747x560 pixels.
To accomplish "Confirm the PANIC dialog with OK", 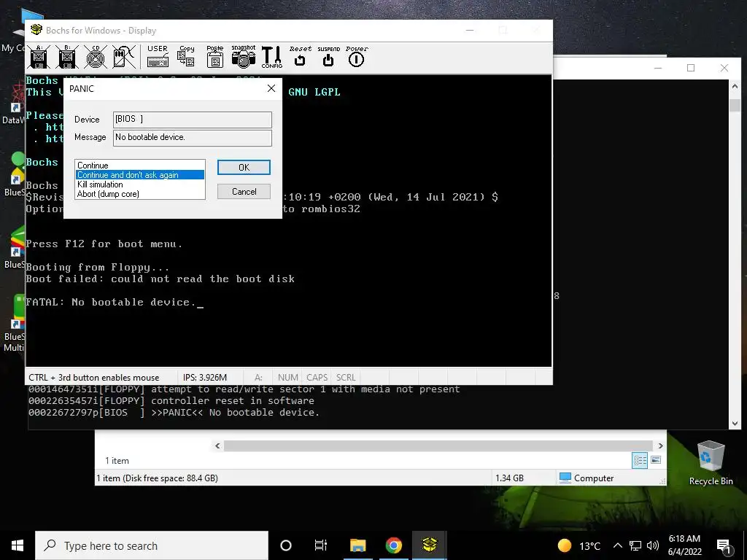I will pyautogui.click(x=244, y=167).
